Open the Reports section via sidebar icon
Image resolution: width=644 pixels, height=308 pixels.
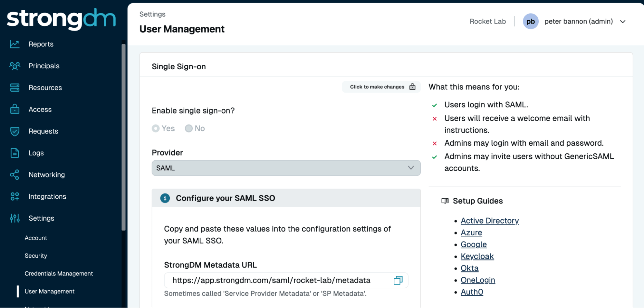pos(14,44)
